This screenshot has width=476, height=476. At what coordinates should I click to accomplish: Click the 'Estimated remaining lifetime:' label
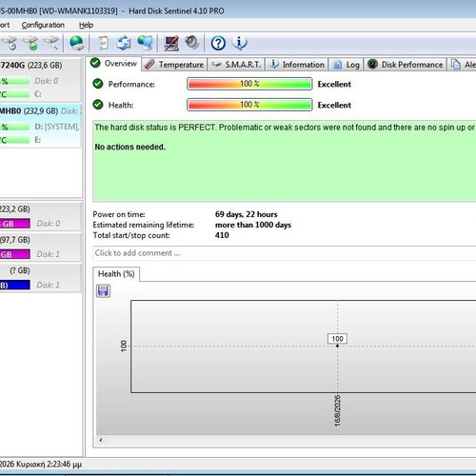144,225
